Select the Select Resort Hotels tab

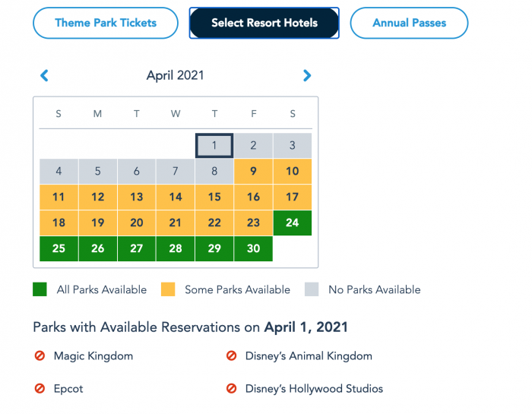[x=264, y=23]
